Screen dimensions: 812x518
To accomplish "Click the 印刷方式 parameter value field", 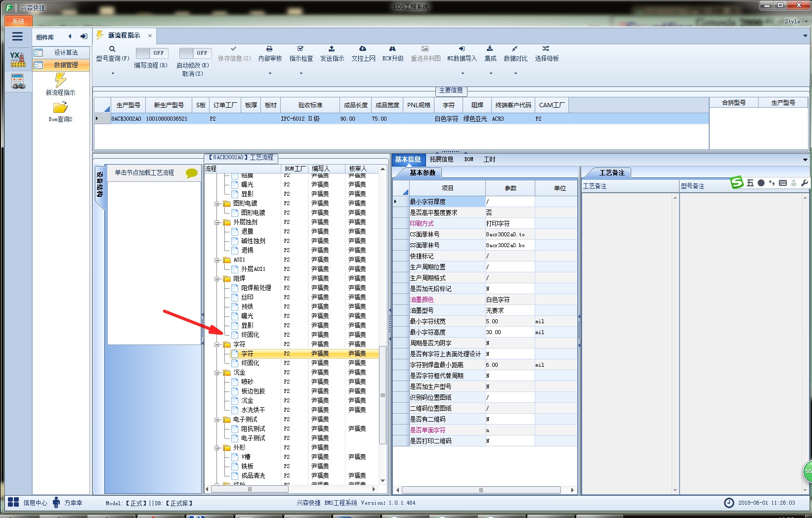I will point(510,223).
